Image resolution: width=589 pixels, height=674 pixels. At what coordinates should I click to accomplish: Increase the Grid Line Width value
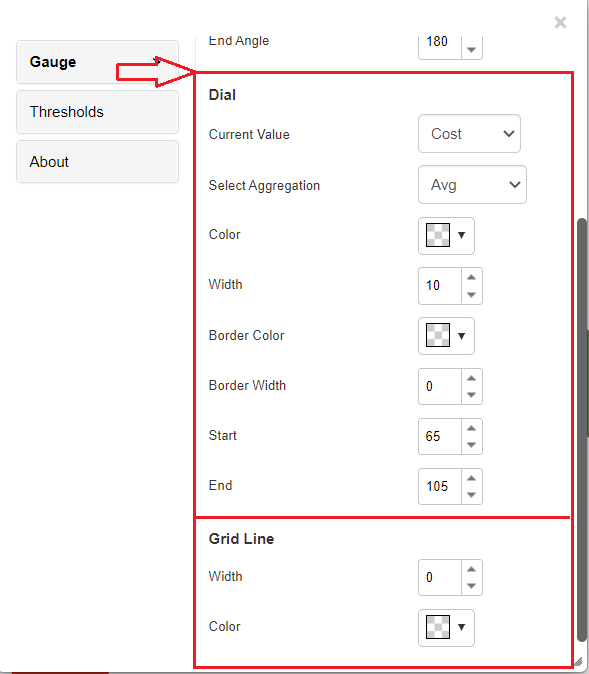tap(472, 569)
